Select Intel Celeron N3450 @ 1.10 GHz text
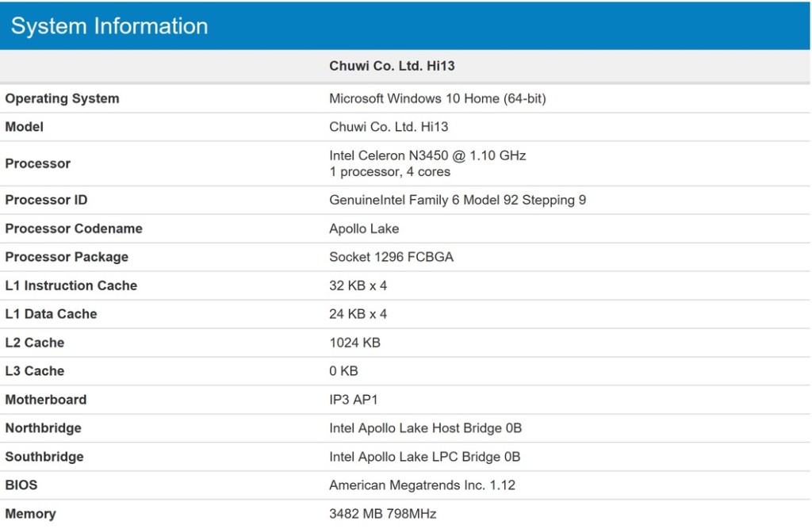Image resolution: width=812 pixels, height=529 pixels. coord(427,155)
